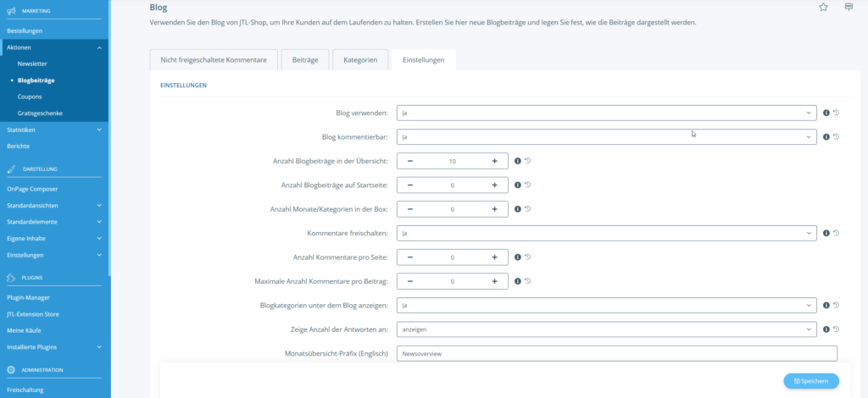The image size is (868, 398).
Task: Click the favorite star icon at top
Action: (823, 7)
